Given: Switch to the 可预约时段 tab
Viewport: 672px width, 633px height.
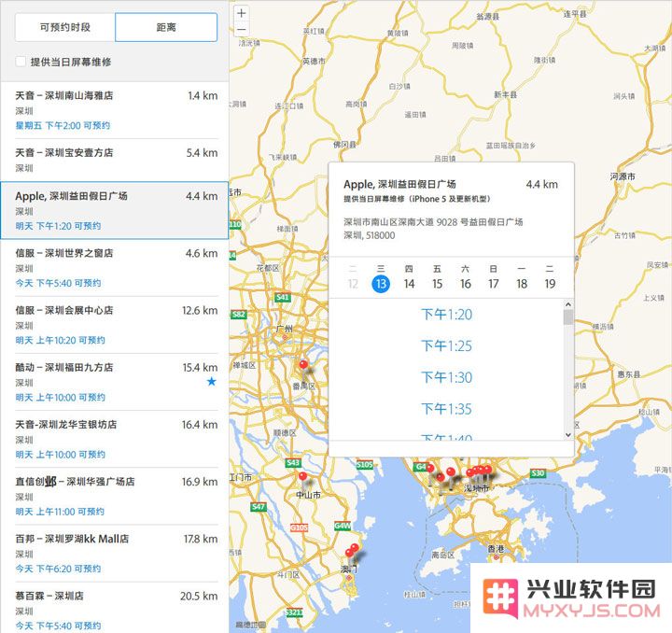Looking at the screenshot, I should [64, 27].
